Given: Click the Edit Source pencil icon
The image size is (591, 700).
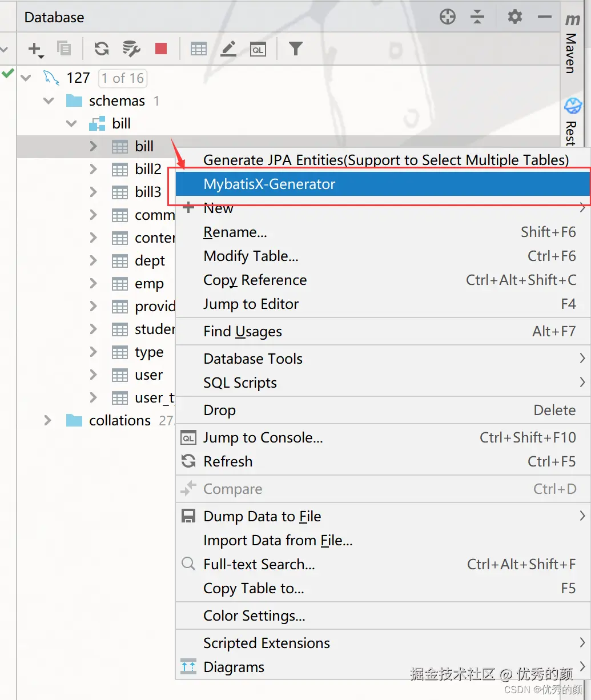Looking at the screenshot, I should pyautogui.click(x=228, y=49).
